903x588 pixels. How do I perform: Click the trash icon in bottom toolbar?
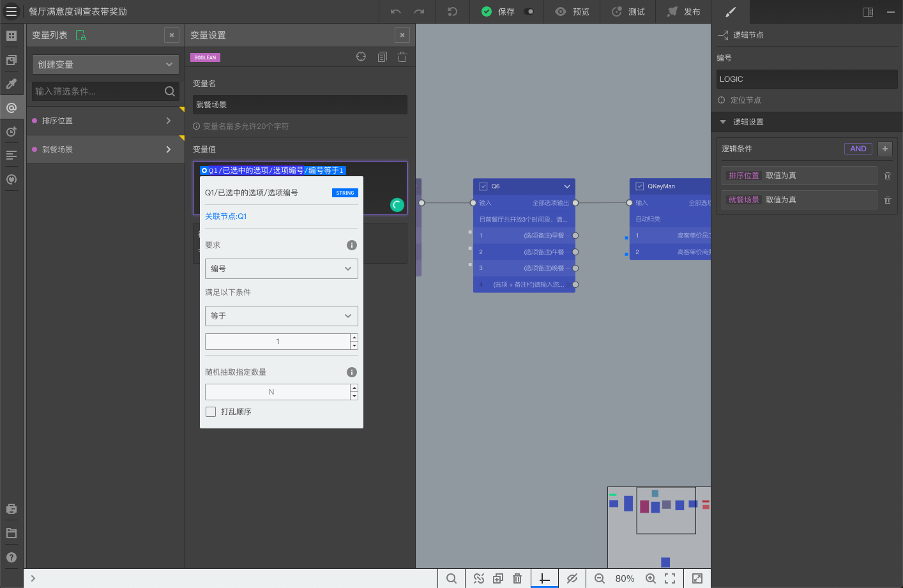click(x=517, y=578)
